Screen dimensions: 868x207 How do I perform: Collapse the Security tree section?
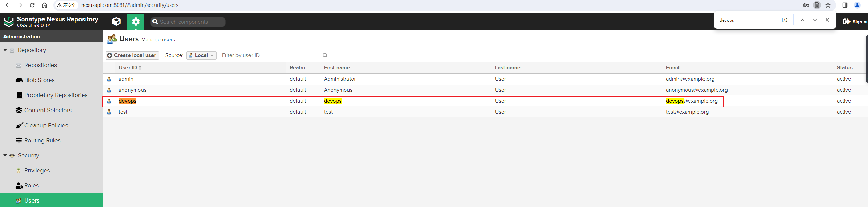pos(5,155)
